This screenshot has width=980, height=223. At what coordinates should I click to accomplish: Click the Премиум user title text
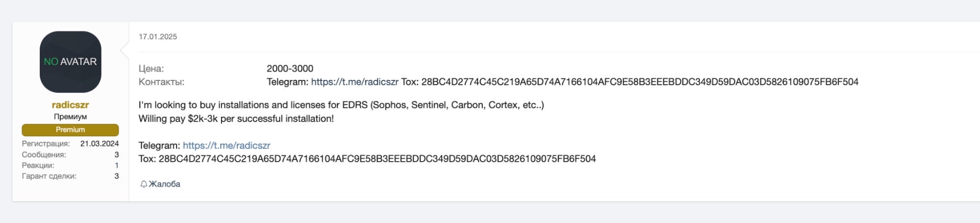pos(70,117)
